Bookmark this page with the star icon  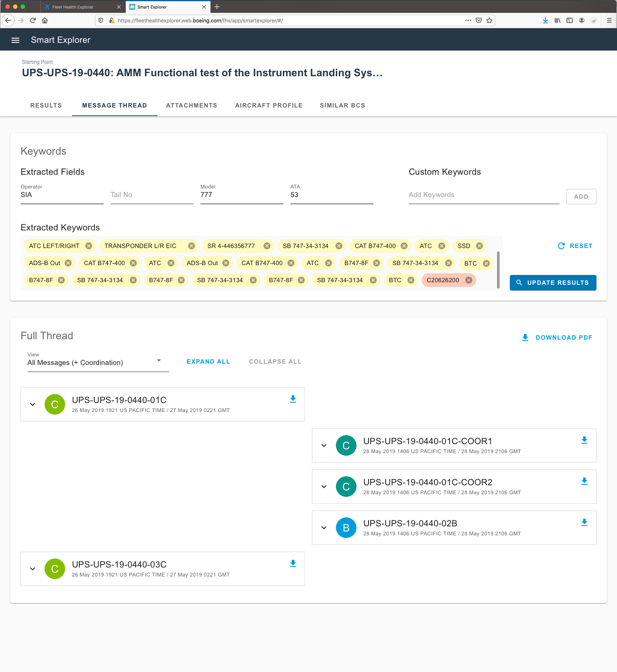(x=489, y=20)
